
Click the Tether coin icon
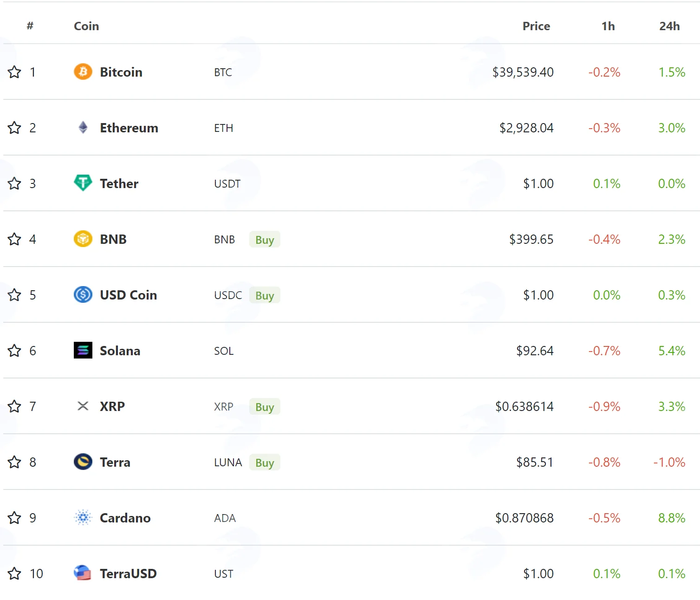[83, 183]
